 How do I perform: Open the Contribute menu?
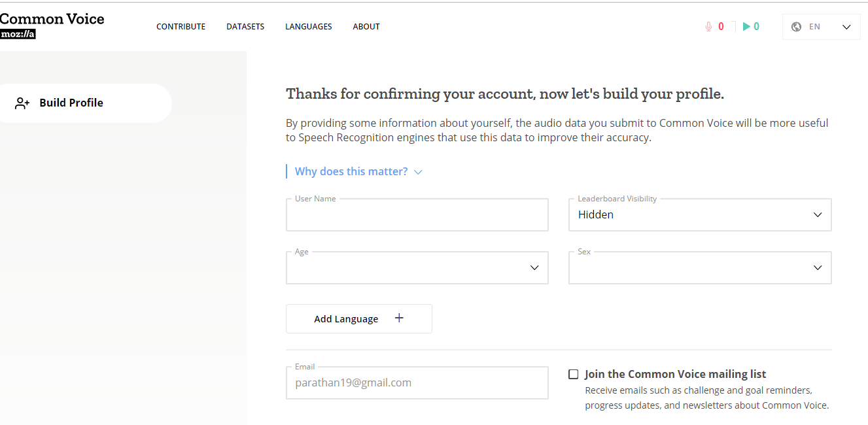[181, 27]
